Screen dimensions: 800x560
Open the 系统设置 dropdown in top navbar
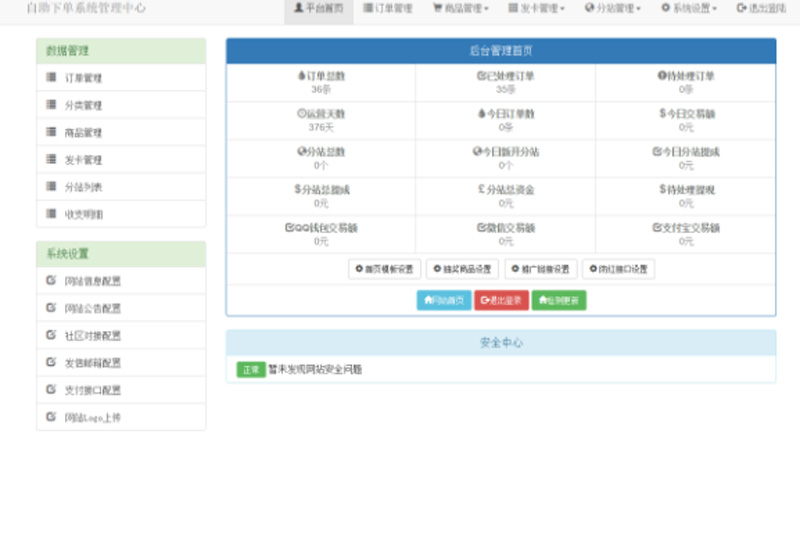click(688, 8)
